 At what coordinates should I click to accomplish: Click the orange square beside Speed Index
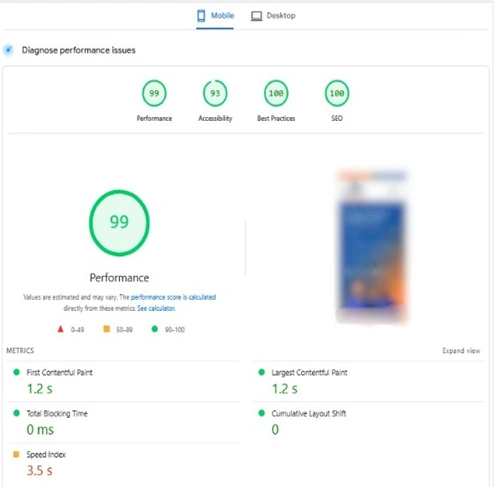[x=16, y=454]
